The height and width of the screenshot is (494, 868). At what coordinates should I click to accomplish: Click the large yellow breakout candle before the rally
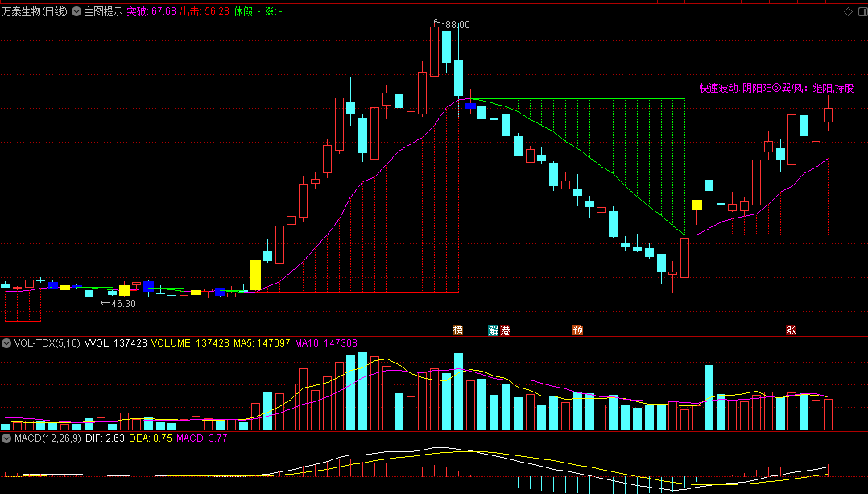pyautogui.click(x=256, y=276)
